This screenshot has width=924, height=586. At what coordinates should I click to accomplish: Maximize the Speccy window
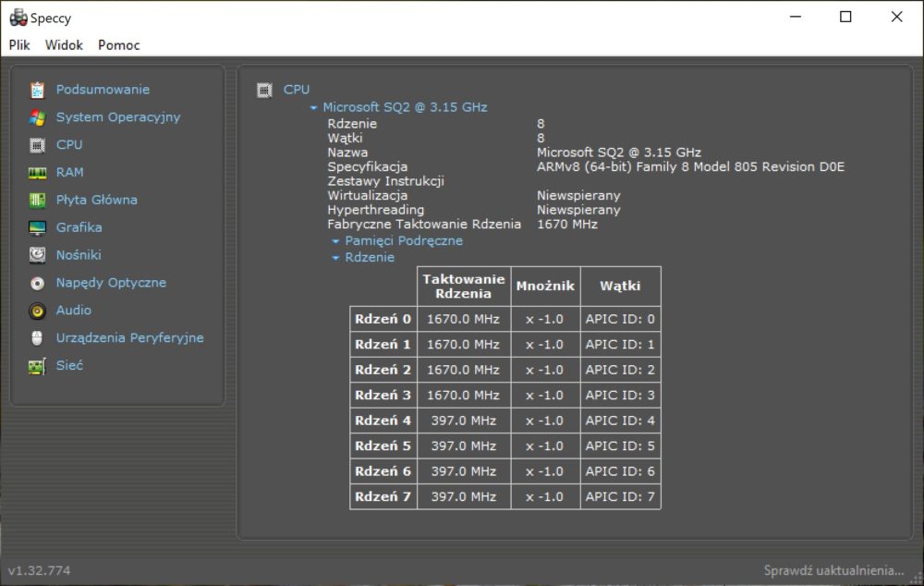pyautogui.click(x=845, y=17)
